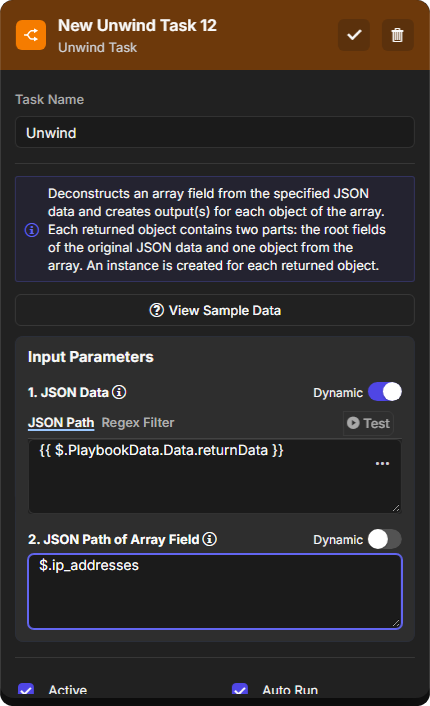This screenshot has width=430, height=706.
Task: Grab the resize handle of Array Field textarea
Action: [x=396, y=623]
